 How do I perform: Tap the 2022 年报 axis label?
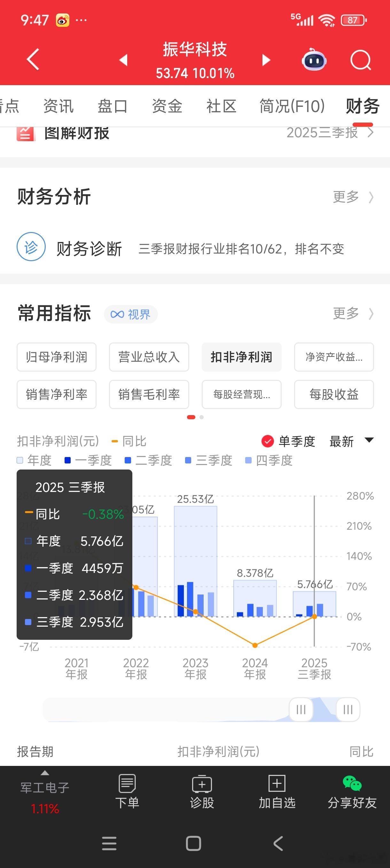136,669
